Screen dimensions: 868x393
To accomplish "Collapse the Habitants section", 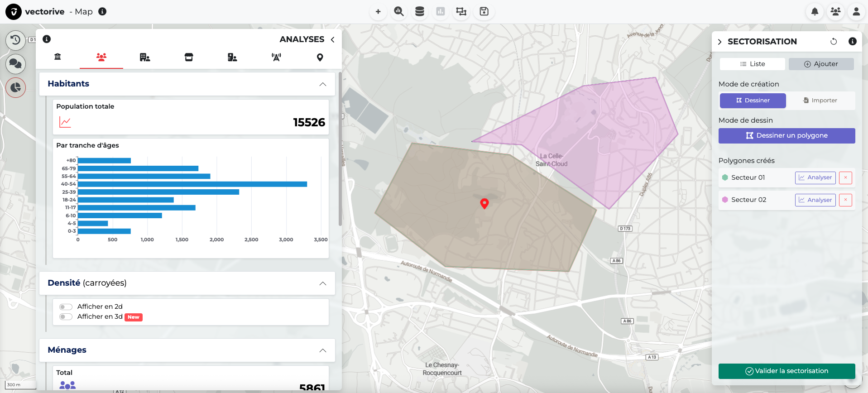I will click(322, 84).
